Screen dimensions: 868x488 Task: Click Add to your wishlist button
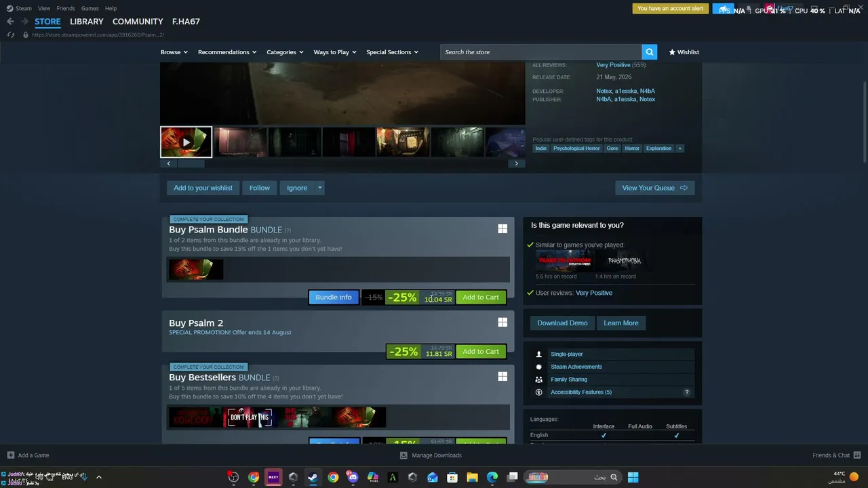[x=203, y=188]
